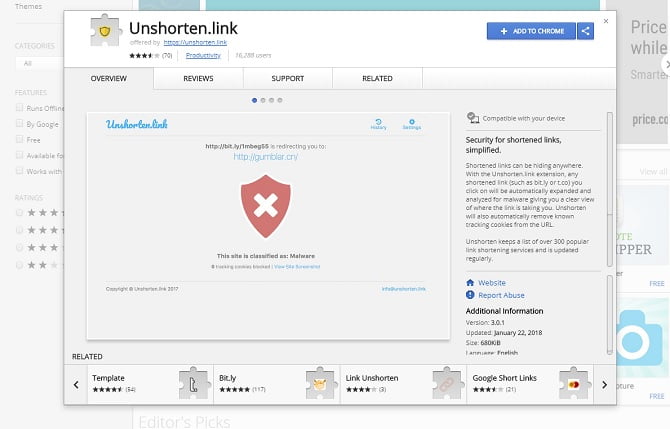Open the All categories dropdown

pyautogui.click(x=39, y=64)
